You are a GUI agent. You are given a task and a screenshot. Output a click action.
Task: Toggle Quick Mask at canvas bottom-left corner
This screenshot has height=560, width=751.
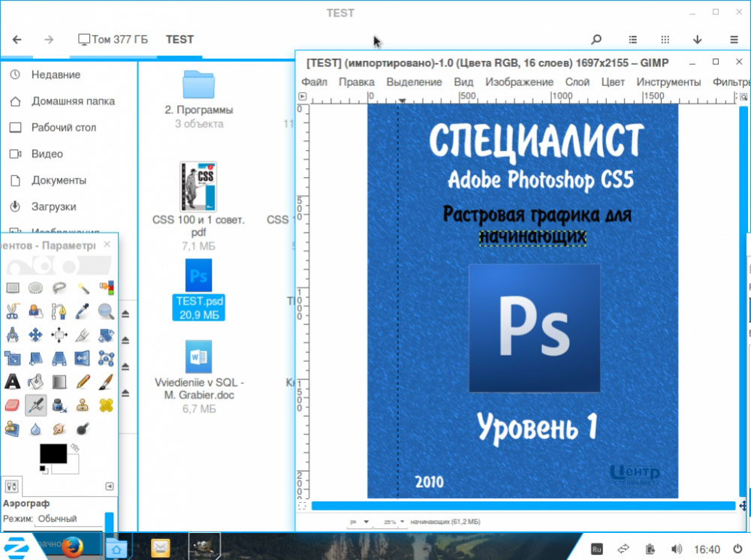(302, 506)
